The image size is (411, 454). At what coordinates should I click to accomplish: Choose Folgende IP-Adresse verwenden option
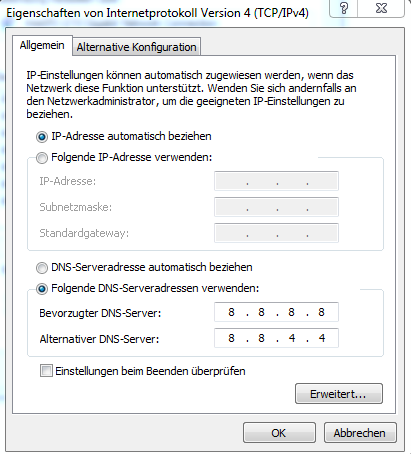tap(42, 157)
